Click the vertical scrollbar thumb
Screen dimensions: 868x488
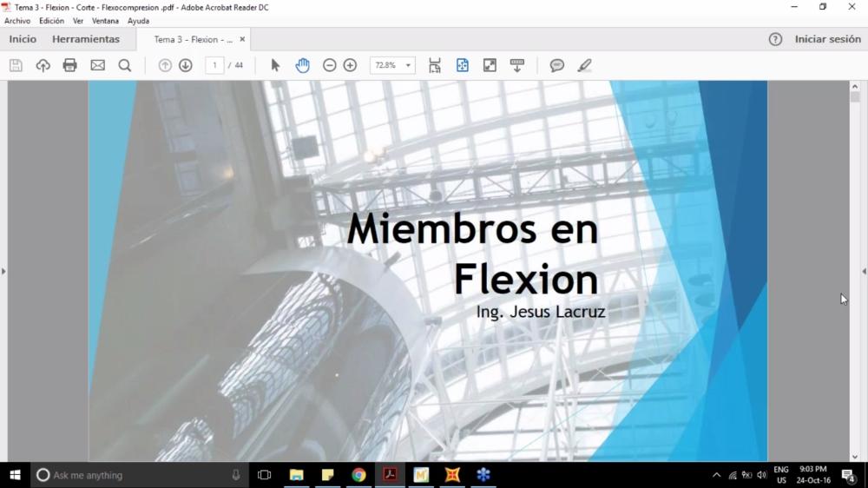point(855,97)
